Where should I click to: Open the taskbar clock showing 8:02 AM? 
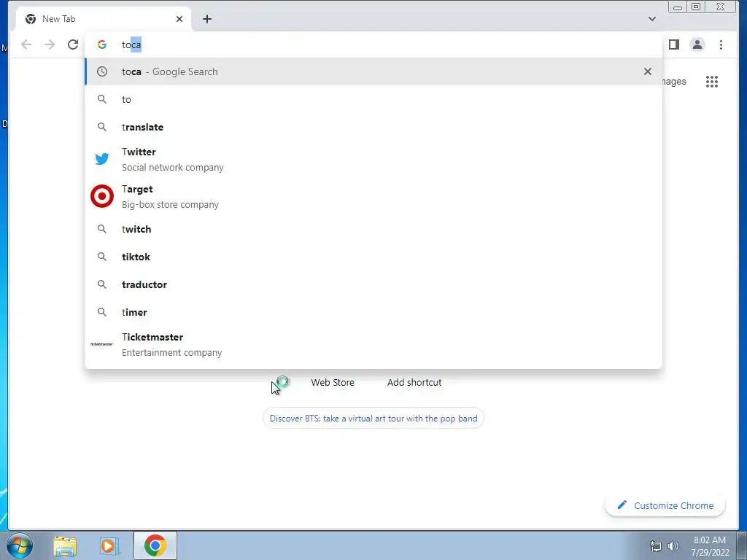point(710,546)
